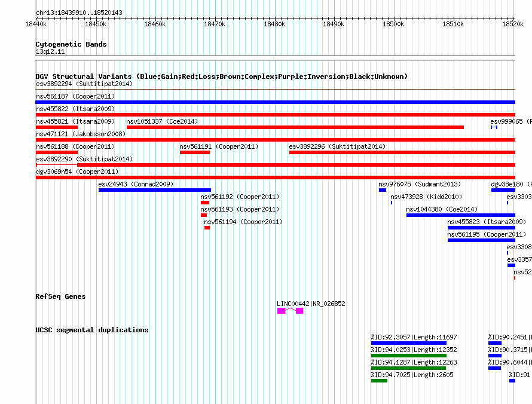Select the nsv561192 (Cooper2011) red bar

point(205,203)
